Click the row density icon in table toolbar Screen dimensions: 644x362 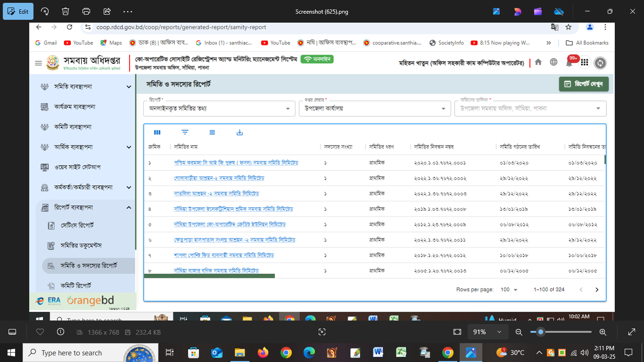[x=212, y=133]
